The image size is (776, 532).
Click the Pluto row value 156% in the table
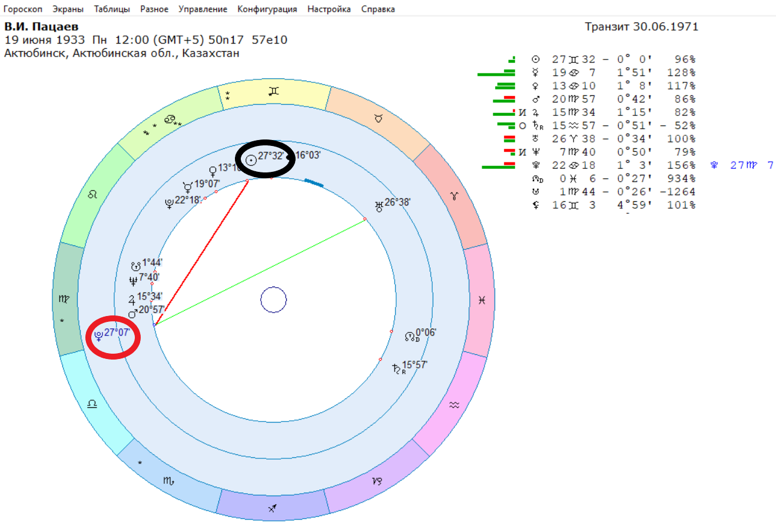tap(681, 165)
